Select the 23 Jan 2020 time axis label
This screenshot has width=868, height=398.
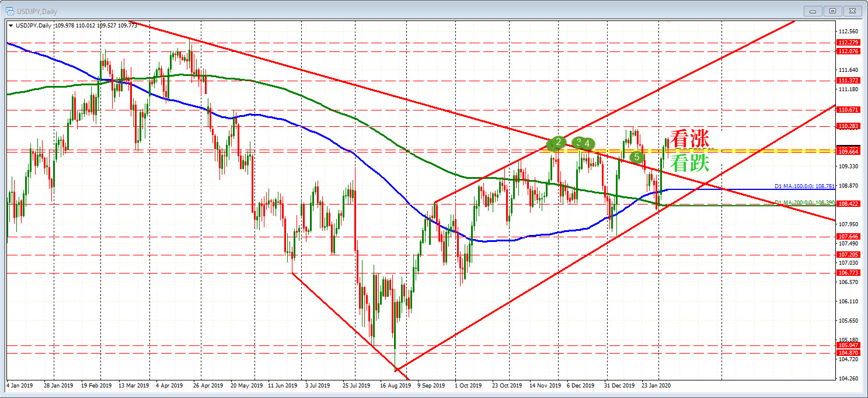point(657,386)
